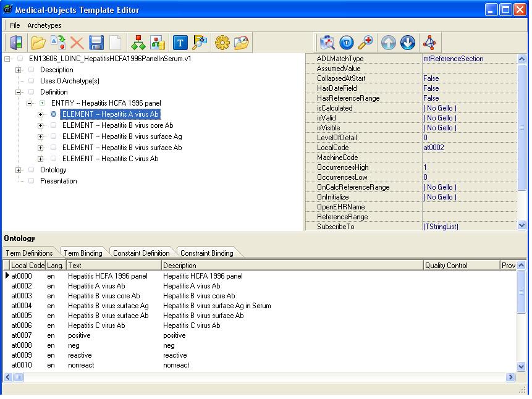Click the red X delete icon
This screenshot has height=399, width=532.
[77, 43]
